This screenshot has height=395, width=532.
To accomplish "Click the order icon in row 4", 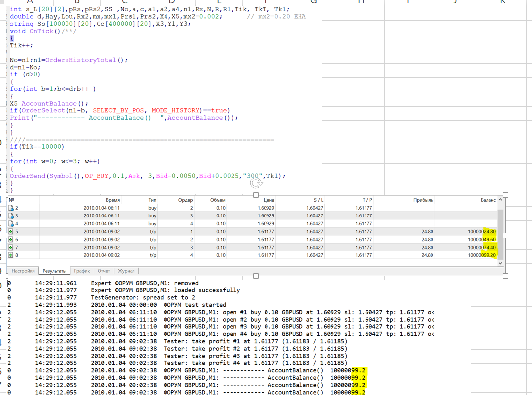I will [x=11, y=224].
